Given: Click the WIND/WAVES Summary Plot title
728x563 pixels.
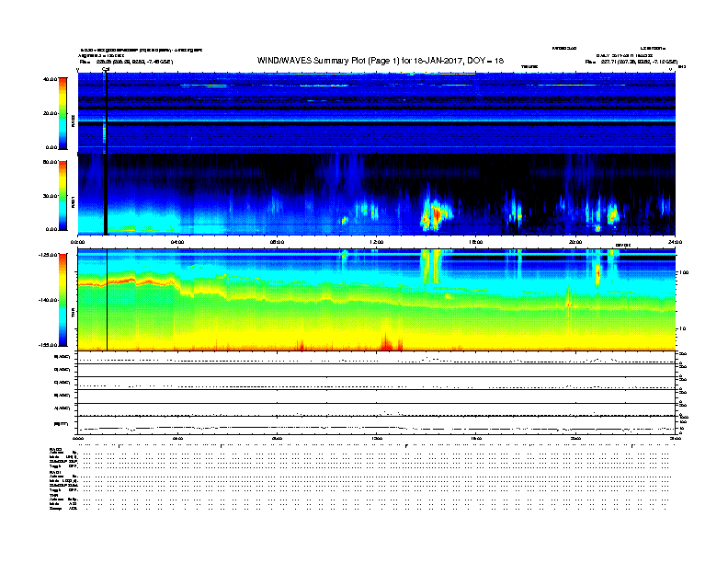Looking at the screenshot, I should [381, 61].
